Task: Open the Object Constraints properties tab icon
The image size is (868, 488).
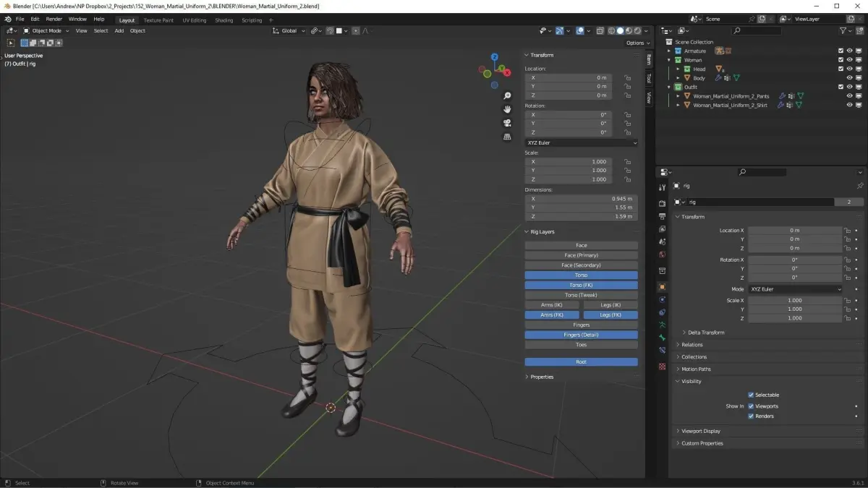Action: pyautogui.click(x=662, y=312)
